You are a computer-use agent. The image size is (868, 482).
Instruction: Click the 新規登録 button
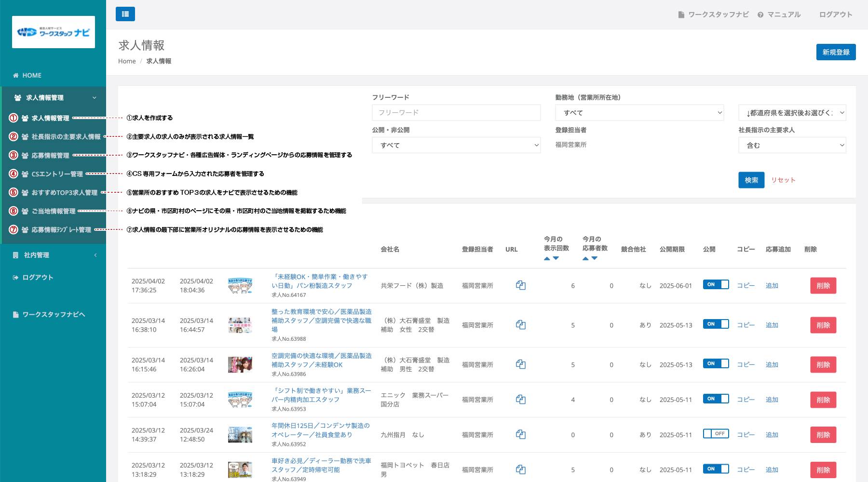pos(836,52)
